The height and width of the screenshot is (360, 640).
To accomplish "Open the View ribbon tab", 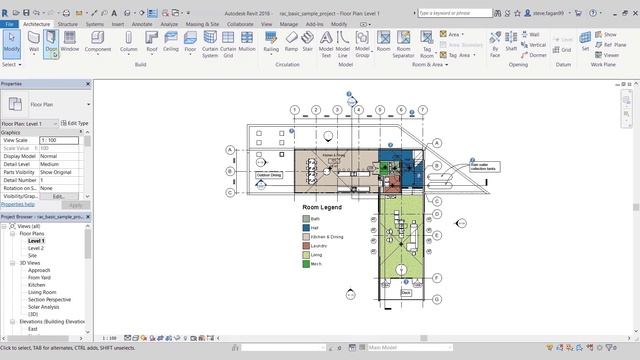I will (266, 24).
